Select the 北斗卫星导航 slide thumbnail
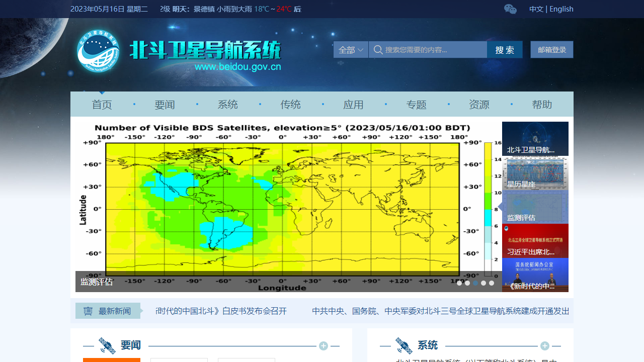644x362 pixels. coord(535,139)
